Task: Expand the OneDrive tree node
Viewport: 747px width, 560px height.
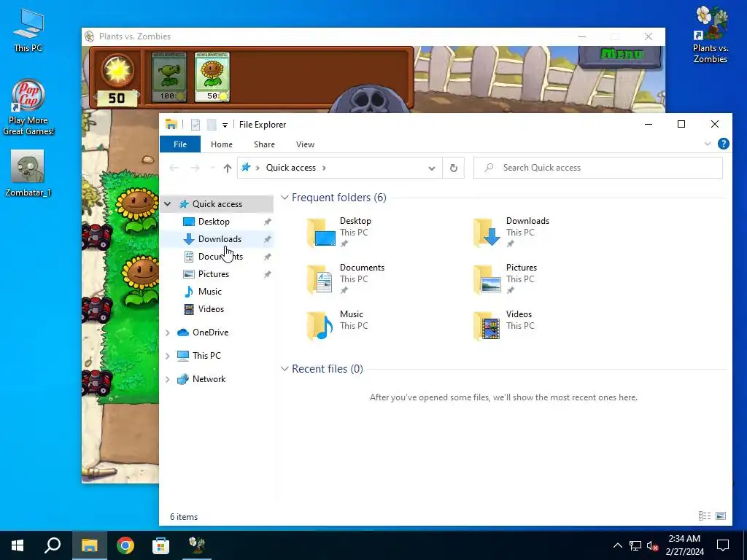Action: coord(168,332)
